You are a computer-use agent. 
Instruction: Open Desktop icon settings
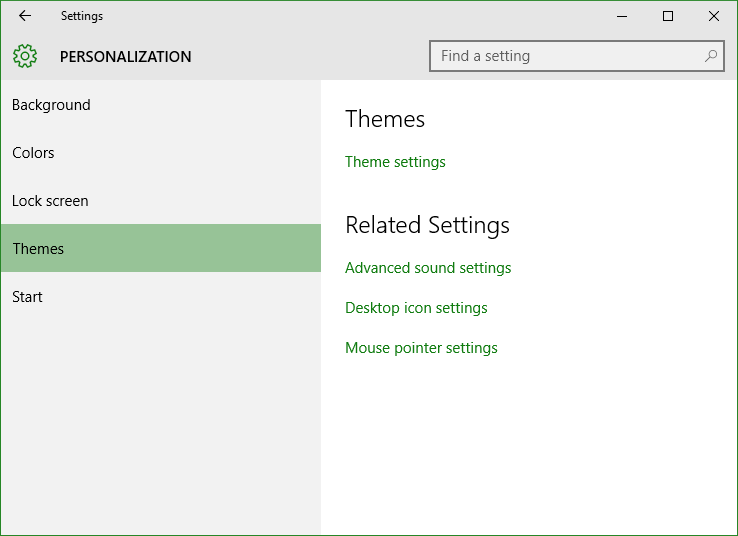pyautogui.click(x=416, y=308)
